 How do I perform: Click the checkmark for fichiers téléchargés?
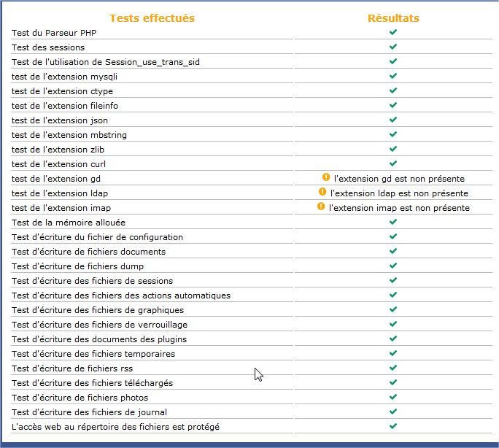[x=393, y=382]
